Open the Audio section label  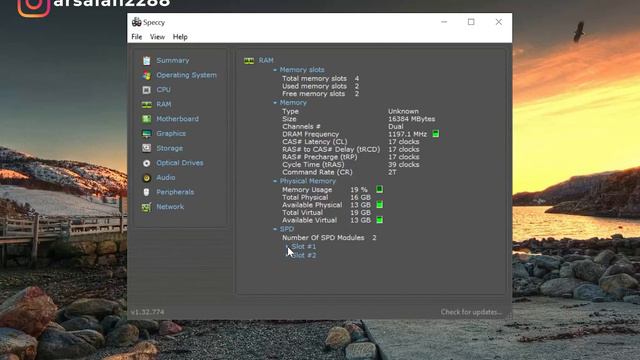coord(166,178)
